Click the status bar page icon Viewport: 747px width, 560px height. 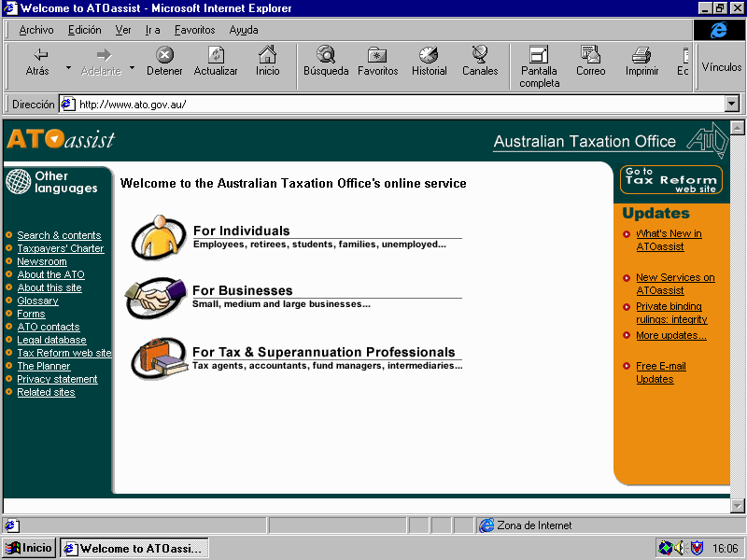[11, 525]
